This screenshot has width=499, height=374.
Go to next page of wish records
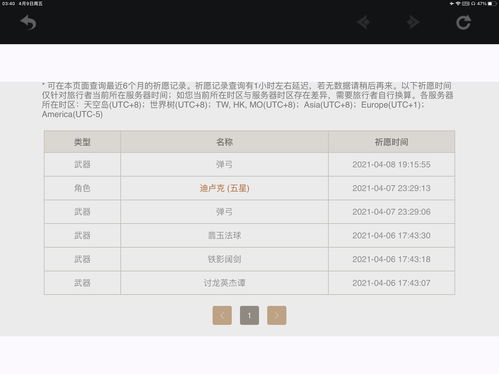(x=277, y=315)
